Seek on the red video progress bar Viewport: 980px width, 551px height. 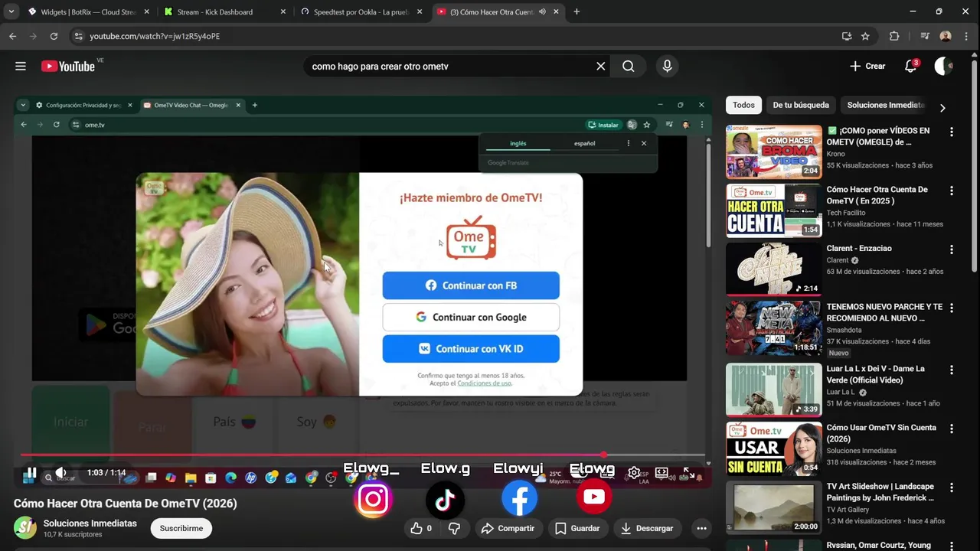click(363, 455)
